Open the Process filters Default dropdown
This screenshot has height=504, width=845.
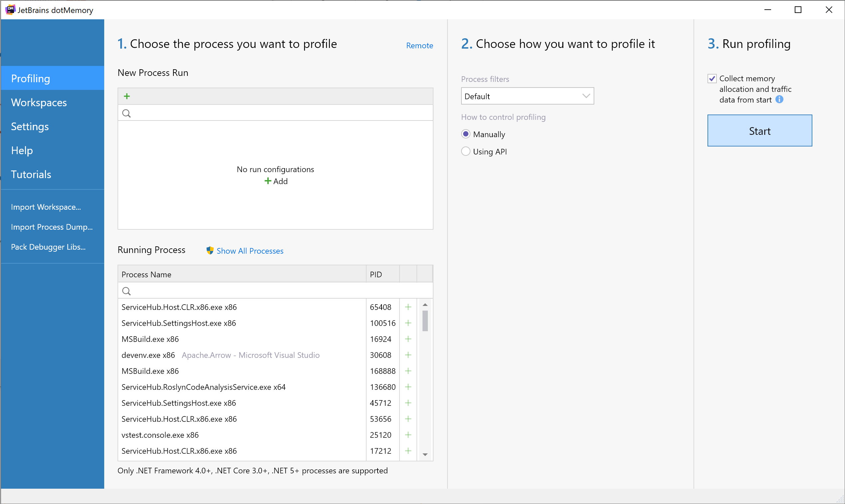(x=527, y=96)
